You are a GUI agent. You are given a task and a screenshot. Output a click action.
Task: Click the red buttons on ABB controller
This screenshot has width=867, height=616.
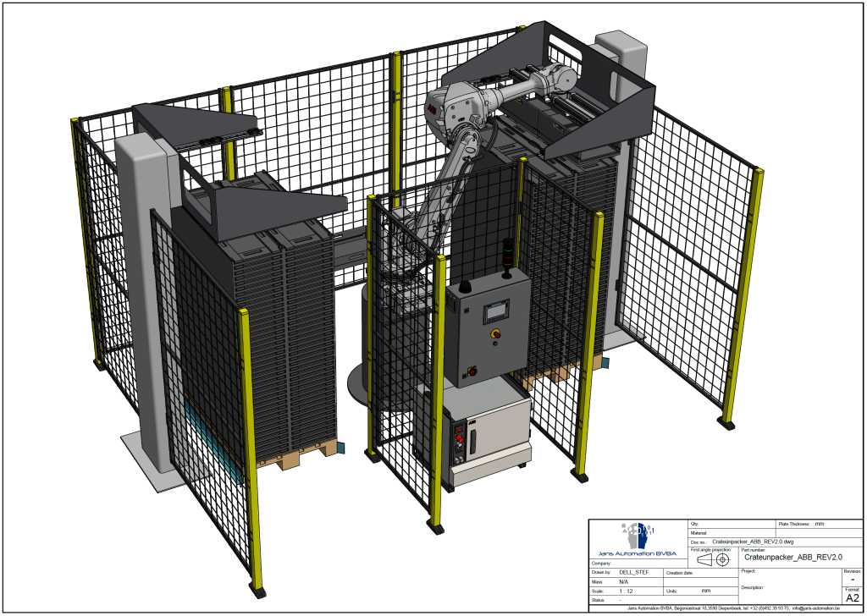click(460, 438)
